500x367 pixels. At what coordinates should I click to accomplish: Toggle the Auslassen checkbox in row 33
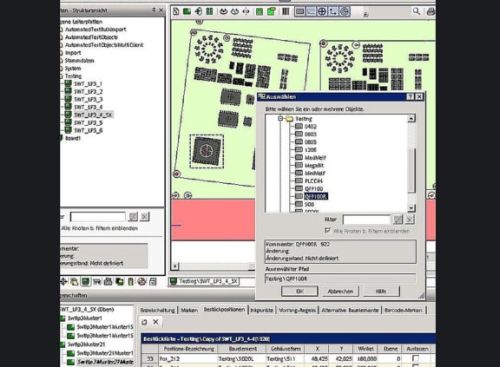[x=415, y=358]
